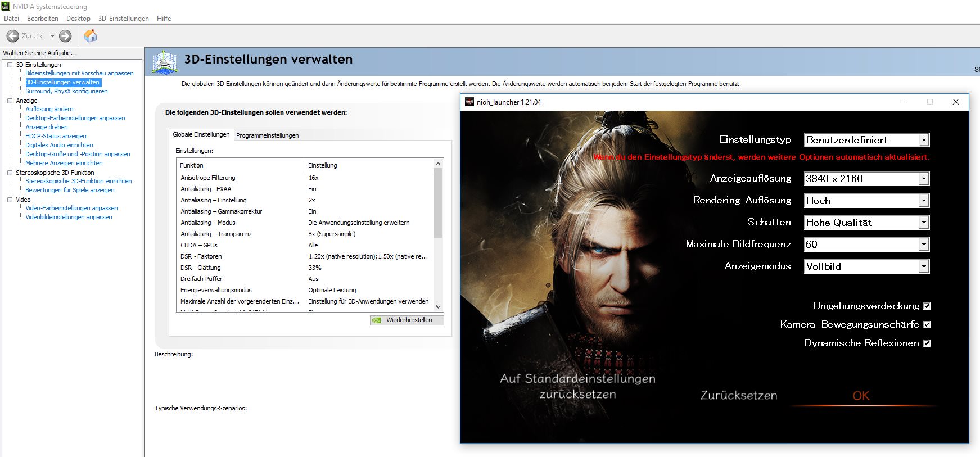Select the Antialiasing – Transparenz row

point(305,234)
